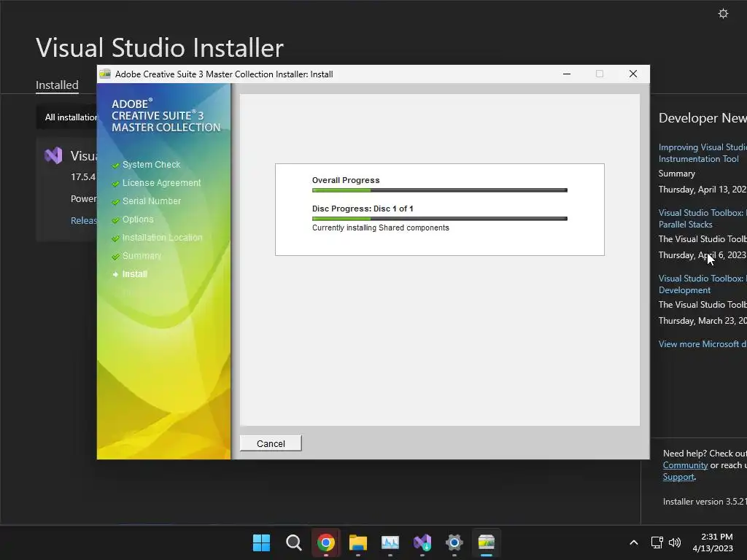The width and height of the screenshot is (747, 560).
Task: Click the Overall Progress bar
Action: (x=440, y=190)
